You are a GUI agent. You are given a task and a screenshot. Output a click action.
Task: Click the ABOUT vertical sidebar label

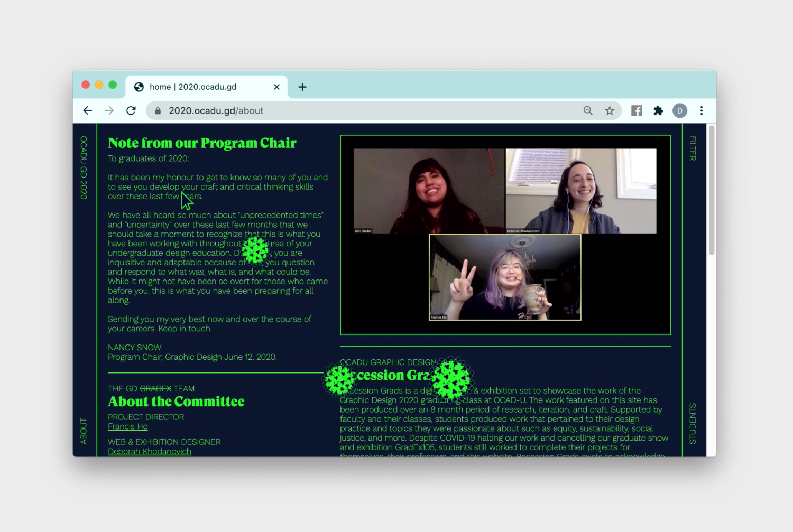pyautogui.click(x=84, y=431)
